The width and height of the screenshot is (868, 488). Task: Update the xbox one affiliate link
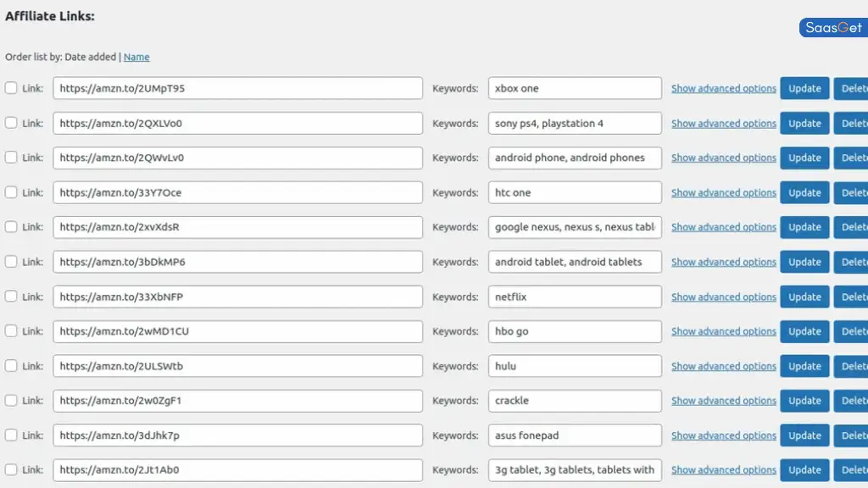(x=804, y=88)
